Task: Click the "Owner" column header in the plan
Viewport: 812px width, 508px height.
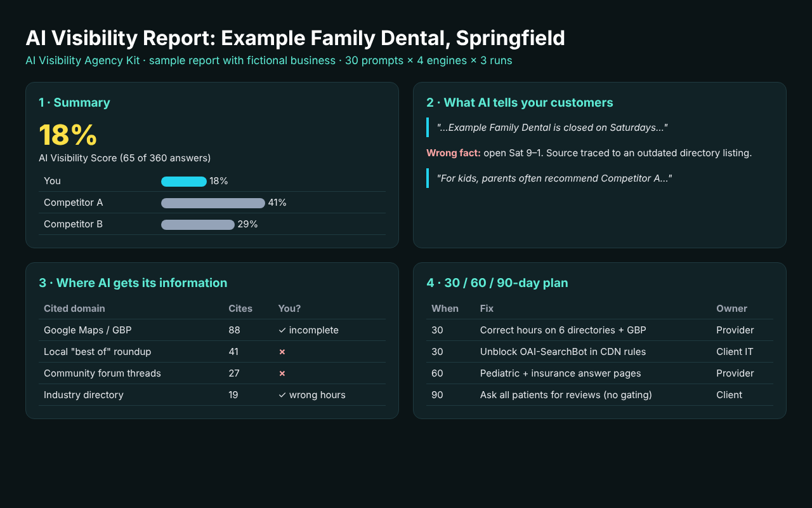Action: click(x=732, y=309)
